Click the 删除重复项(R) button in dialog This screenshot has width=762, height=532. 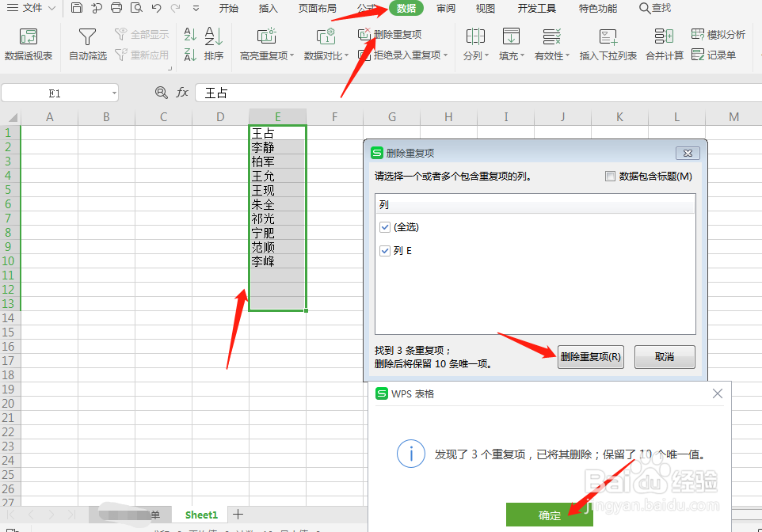tap(590, 357)
